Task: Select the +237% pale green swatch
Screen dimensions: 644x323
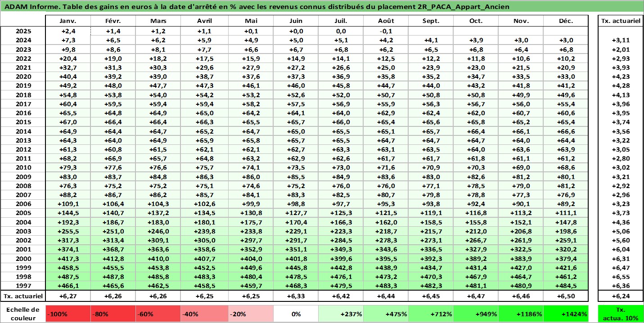Action: point(341,314)
